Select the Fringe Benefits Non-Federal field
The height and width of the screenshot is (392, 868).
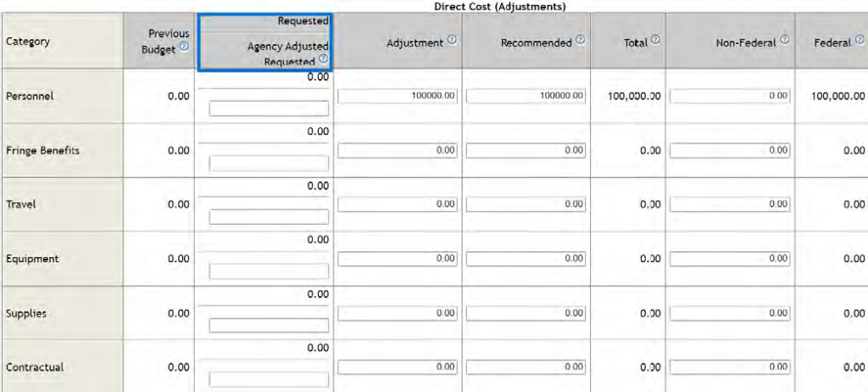[730, 150]
